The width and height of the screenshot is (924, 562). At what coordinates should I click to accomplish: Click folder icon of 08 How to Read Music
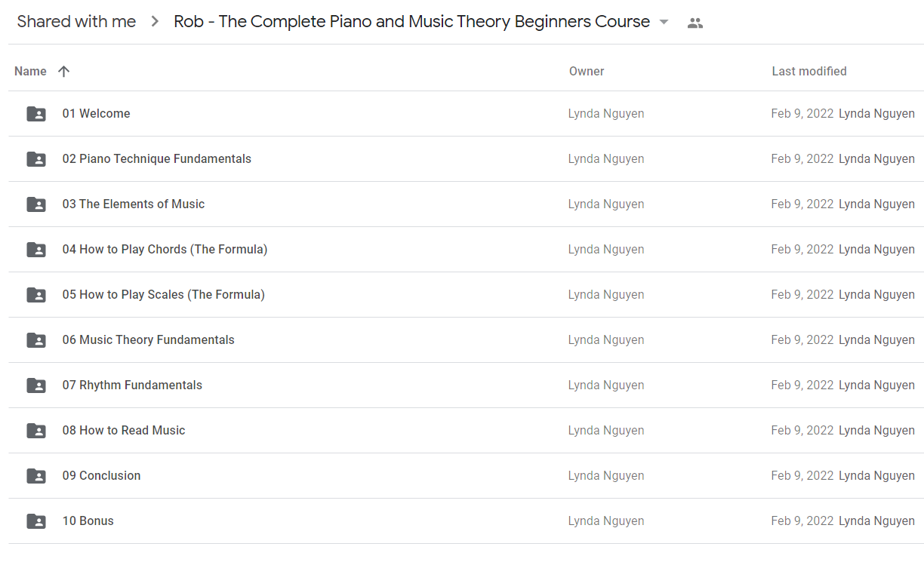[36, 431]
